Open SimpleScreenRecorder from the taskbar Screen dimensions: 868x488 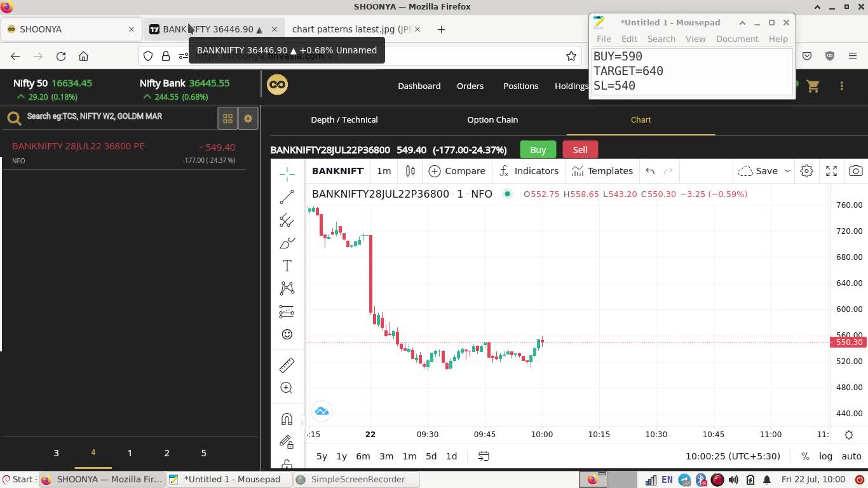(357, 479)
